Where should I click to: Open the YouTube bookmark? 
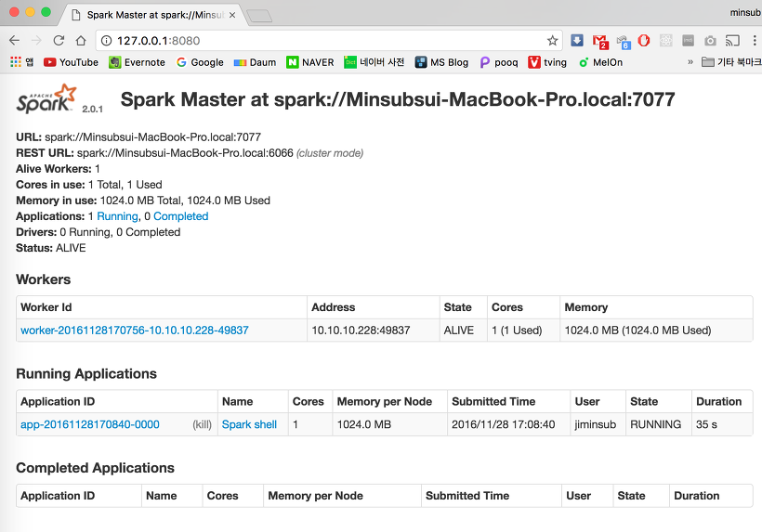71,62
